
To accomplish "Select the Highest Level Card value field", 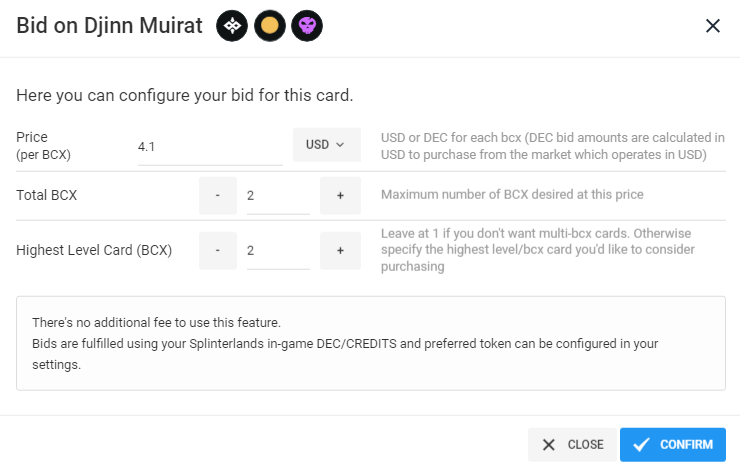I will (x=278, y=251).
